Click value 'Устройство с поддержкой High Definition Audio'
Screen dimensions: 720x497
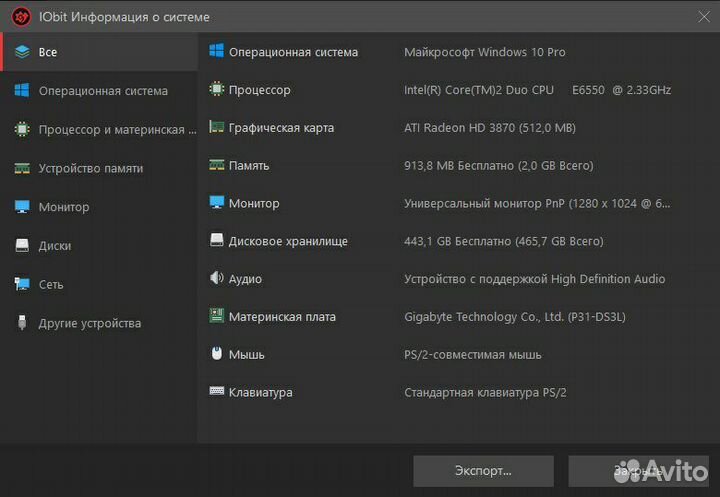[x=534, y=279]
